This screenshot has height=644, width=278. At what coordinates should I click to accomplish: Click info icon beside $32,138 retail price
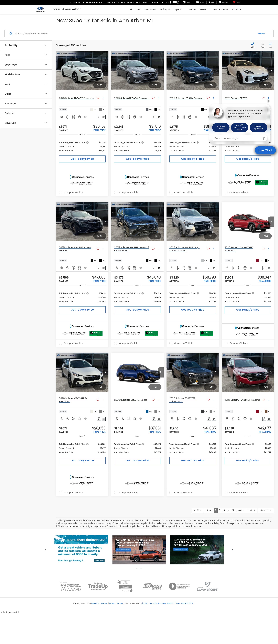click(x=87, y=142)
